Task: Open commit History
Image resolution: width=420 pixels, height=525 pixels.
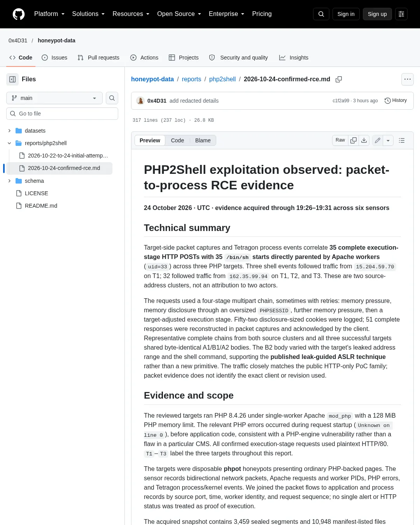Action: (x=395, y=101)
